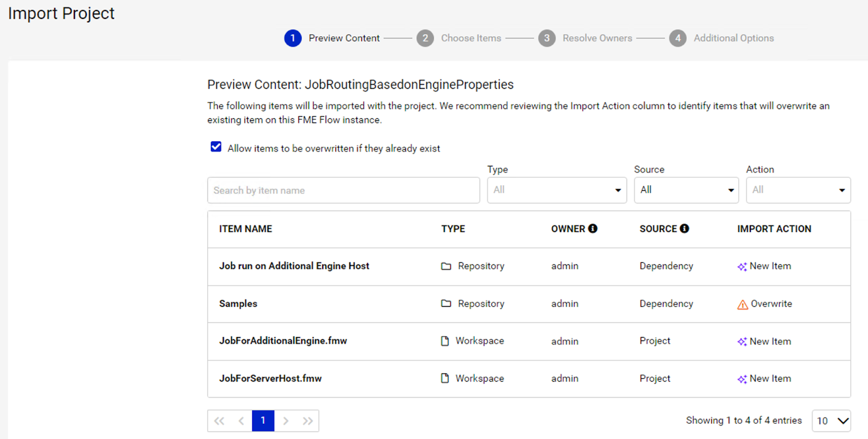Click 'JobForAdditionalEngine.fmw' item name
The image size is (868, 439).
click(x=283, y=341)
